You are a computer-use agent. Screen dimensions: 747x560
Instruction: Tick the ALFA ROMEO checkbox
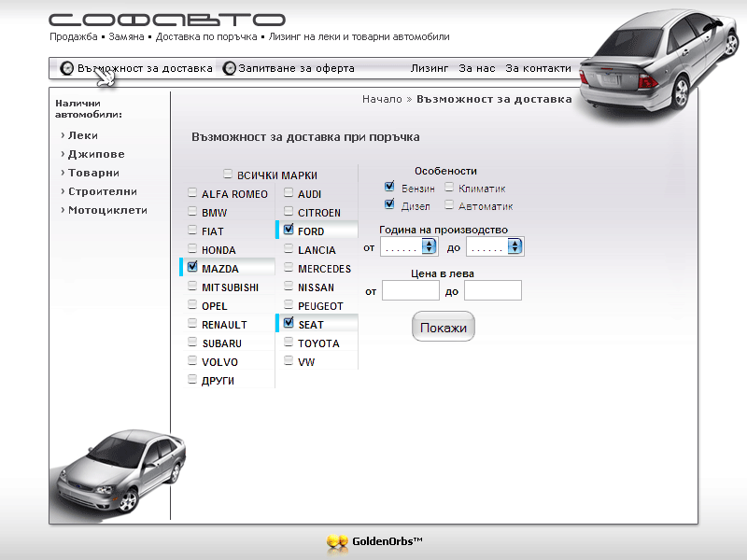192,192
